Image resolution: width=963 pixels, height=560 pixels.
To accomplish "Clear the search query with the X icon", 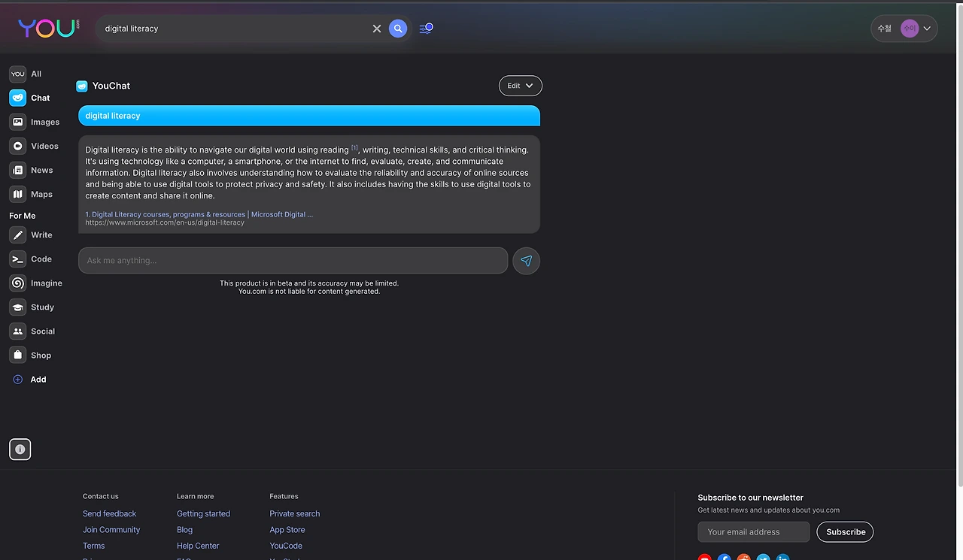I will [377, 29].
